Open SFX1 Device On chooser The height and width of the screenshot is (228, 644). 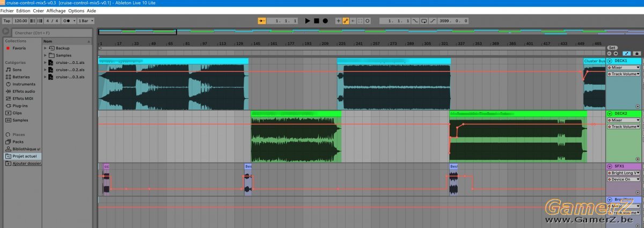tap(624, 179)
